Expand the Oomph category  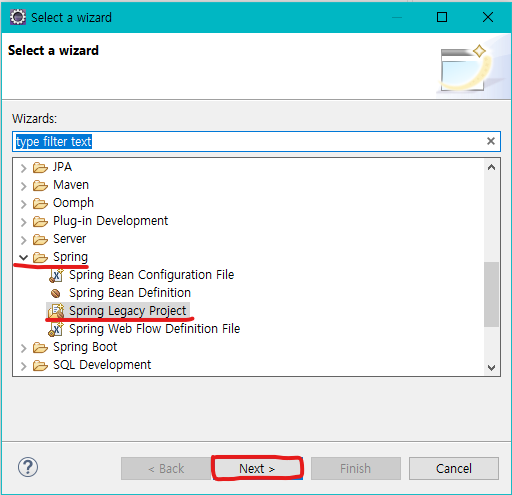[23, 204]
